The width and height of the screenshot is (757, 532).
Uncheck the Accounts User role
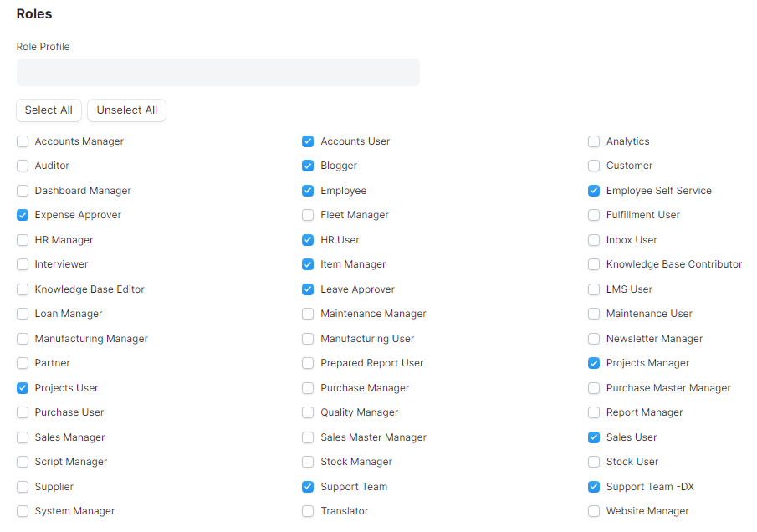click(x=308, y=141)
